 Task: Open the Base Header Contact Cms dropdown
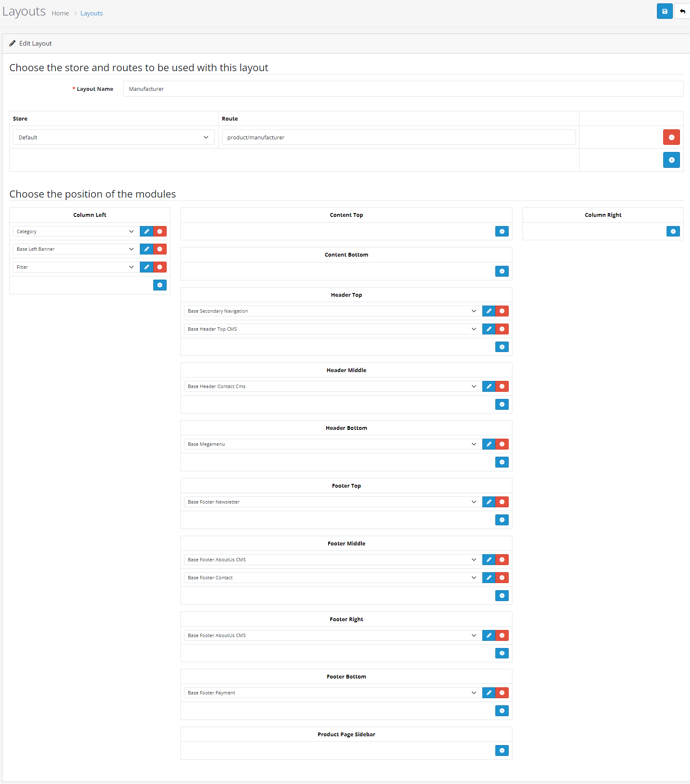click(332, 386)
